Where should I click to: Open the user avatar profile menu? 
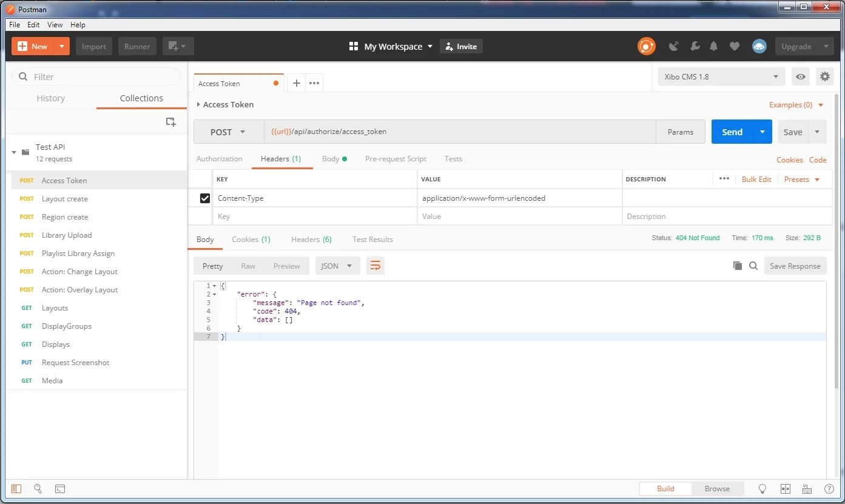(759, 46)
